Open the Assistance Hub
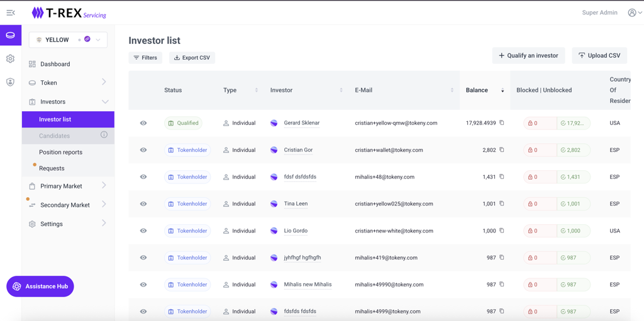 click(x=40, y=286)
